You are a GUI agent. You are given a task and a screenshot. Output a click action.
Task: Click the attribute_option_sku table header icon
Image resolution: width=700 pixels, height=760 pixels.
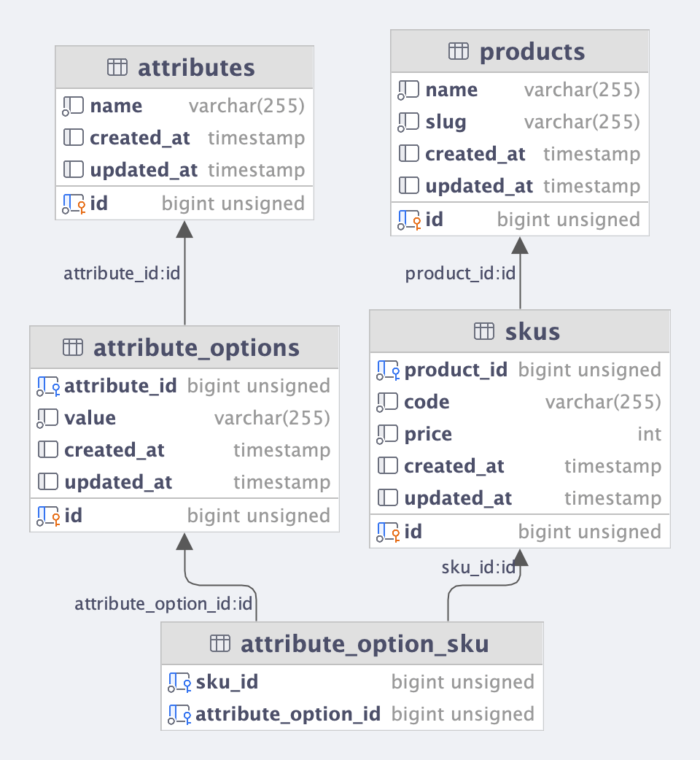220,643
